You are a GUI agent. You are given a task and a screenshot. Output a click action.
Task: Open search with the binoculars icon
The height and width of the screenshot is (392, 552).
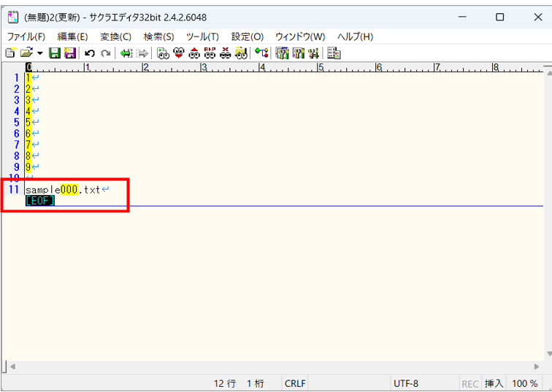coord(163,53)
